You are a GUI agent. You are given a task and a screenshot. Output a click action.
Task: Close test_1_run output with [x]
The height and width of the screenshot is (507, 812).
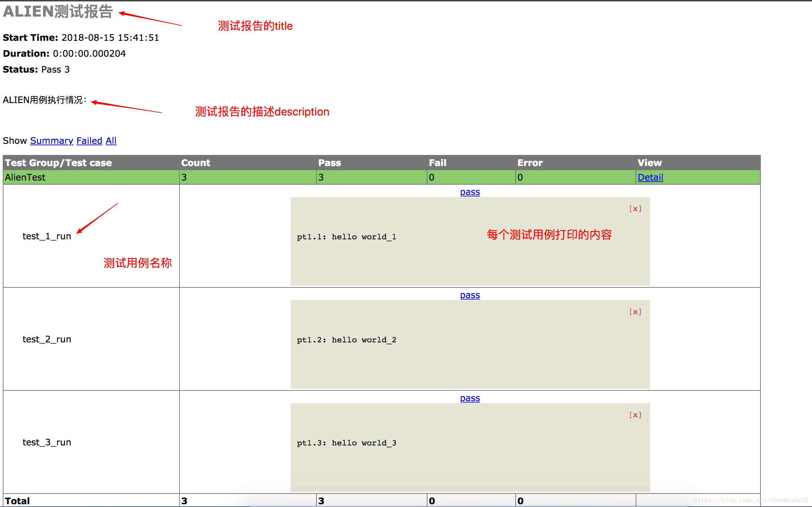[x=635, y=209]
